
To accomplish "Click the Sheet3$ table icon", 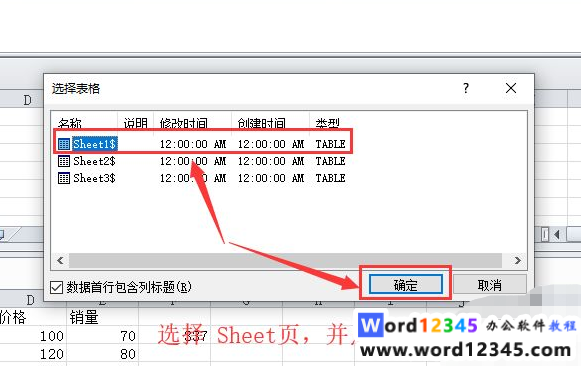I will [x=64, y=178].
